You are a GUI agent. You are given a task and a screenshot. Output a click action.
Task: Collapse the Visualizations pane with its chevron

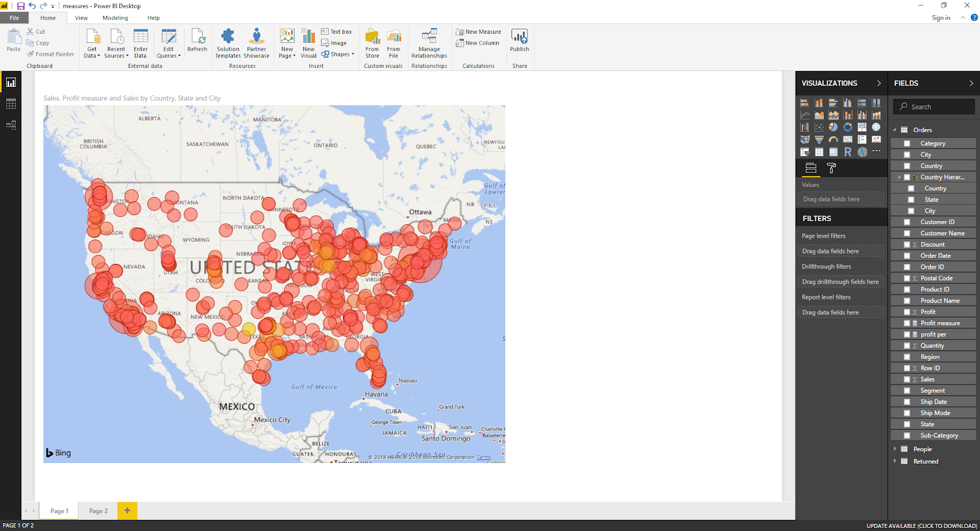pos(879,83)
